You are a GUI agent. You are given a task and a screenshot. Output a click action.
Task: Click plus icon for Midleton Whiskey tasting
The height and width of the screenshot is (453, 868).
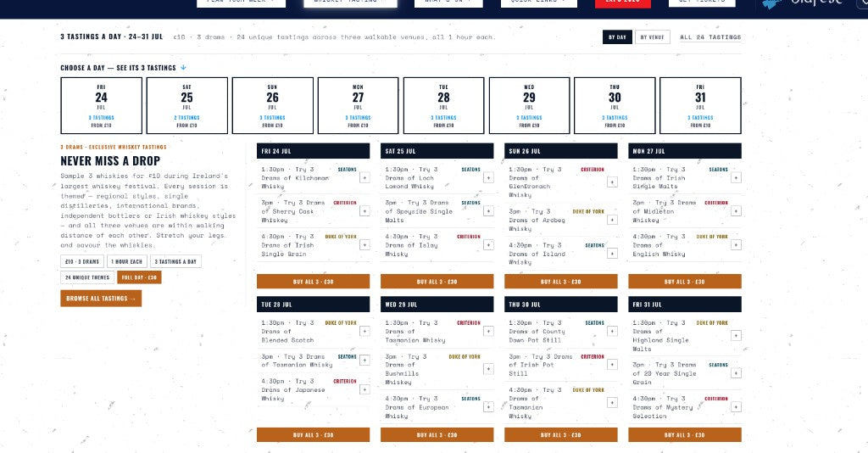(x=737, y=211)
